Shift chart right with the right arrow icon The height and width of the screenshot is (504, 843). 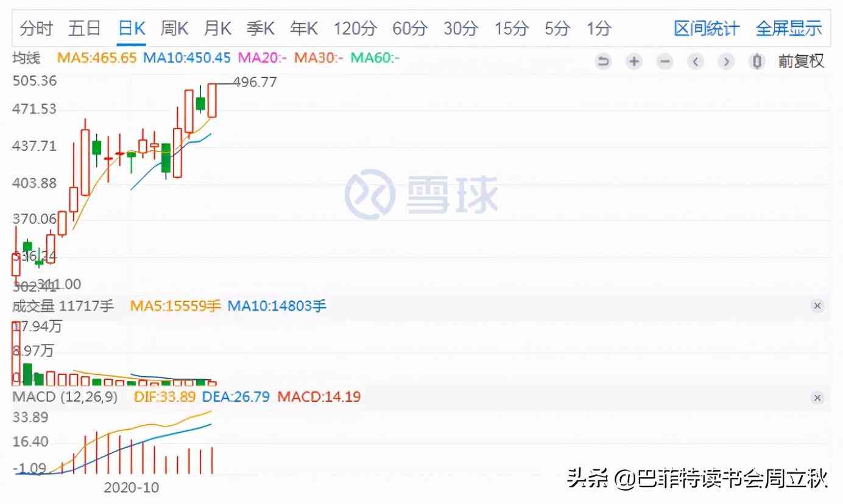[x=725, y=61]
